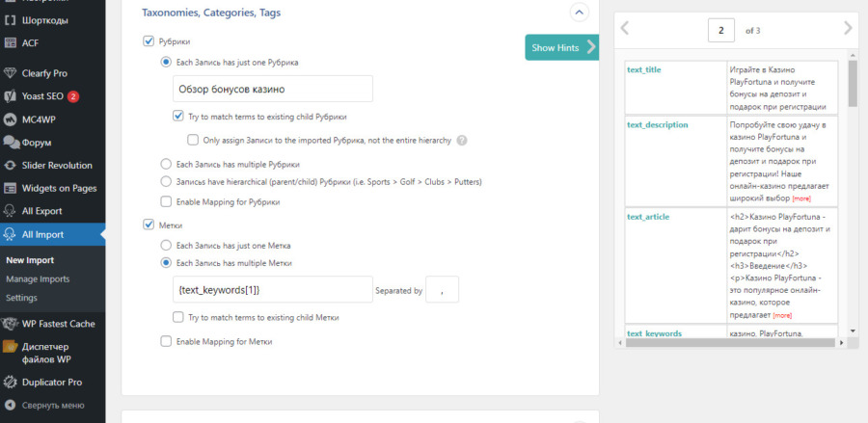Click the Yoast SEO sidebar icon
Viewport: 868px width, 423px height.
pos(10,96)
